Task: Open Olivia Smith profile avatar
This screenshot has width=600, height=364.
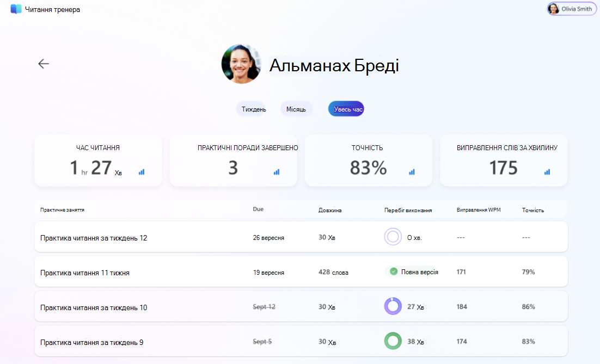Action: point(553,9)
